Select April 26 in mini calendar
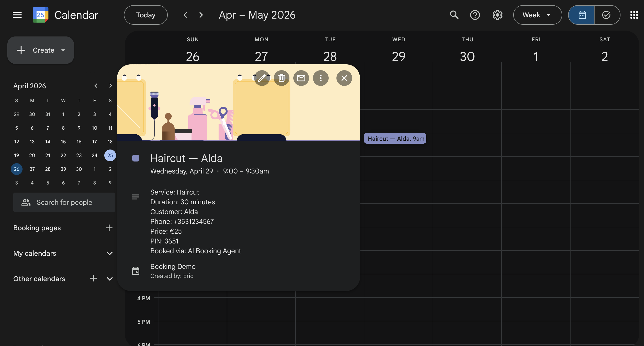The height and width of the screenshot is (346, 644). coord(16,169)
